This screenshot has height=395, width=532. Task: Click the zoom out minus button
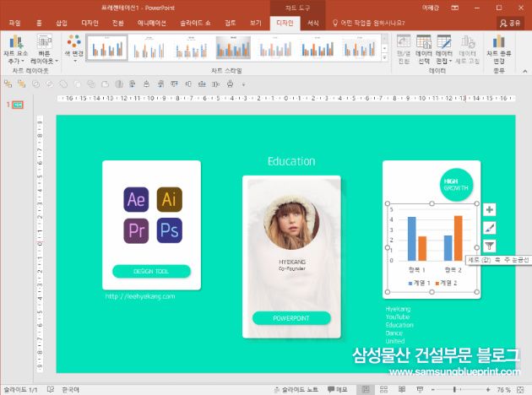pyautogui.click(x=433, y=390)
